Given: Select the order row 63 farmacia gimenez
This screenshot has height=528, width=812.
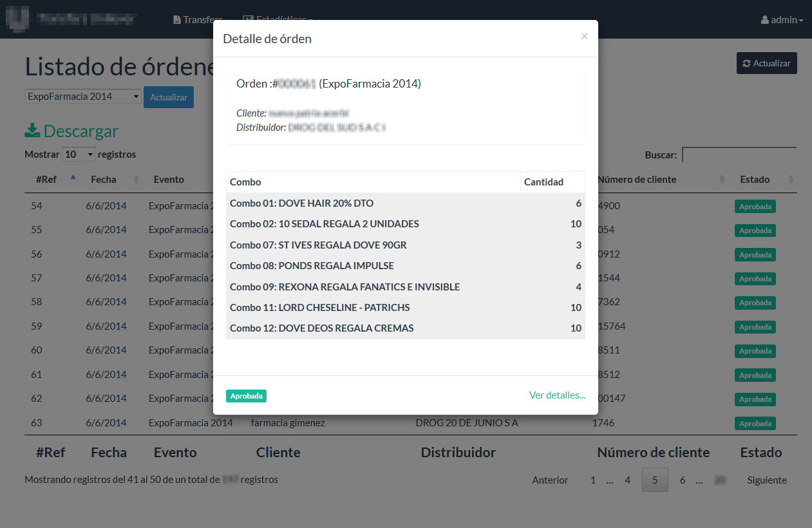Looking at the screenshot, I should tap(411, 423).
